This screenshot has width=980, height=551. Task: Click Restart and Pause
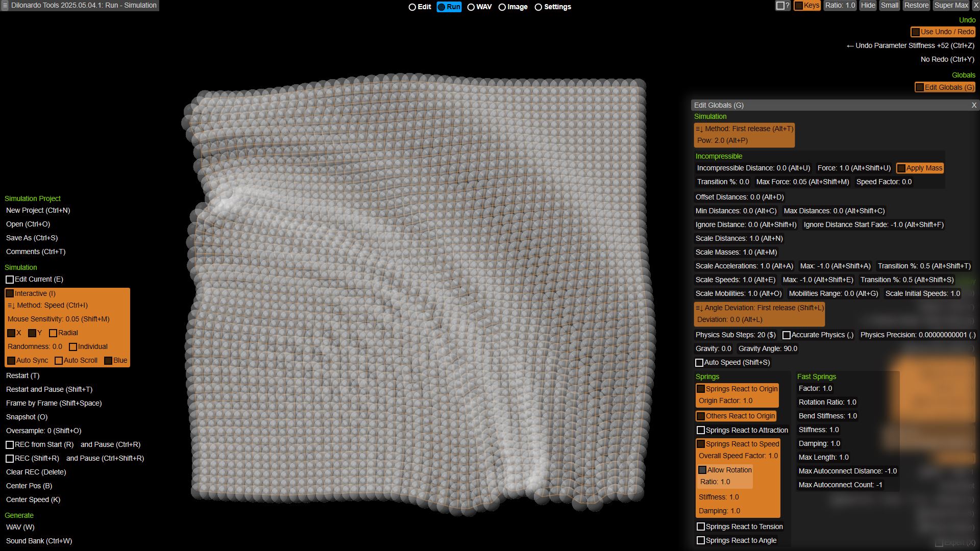[x=49, y=390]
